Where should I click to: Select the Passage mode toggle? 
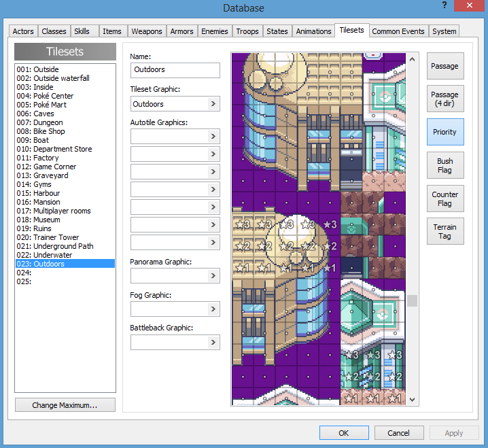point(445,66)
